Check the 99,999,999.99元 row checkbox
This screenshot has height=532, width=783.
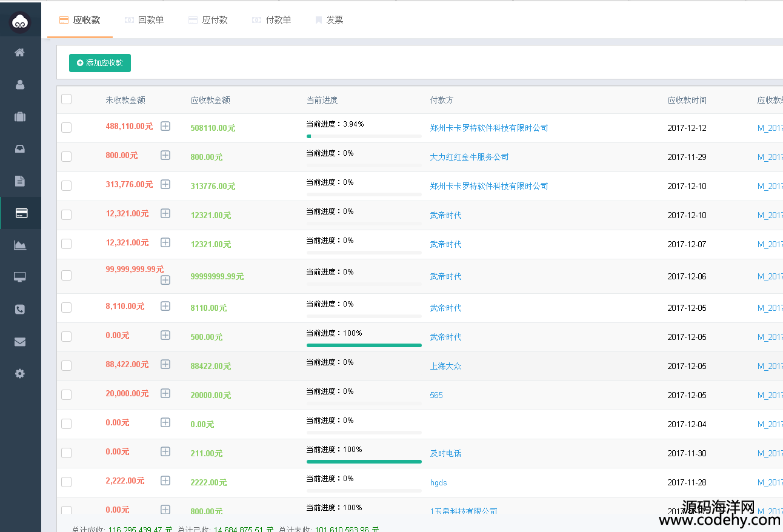click(67, 276)
